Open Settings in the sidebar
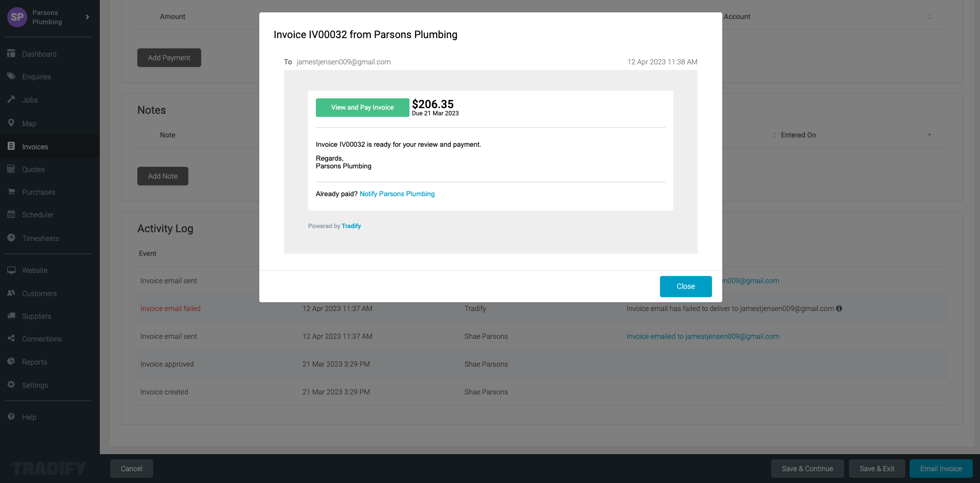Image resolution: width=980 pixels, height=483 pixels. click(x=34, y=385)
